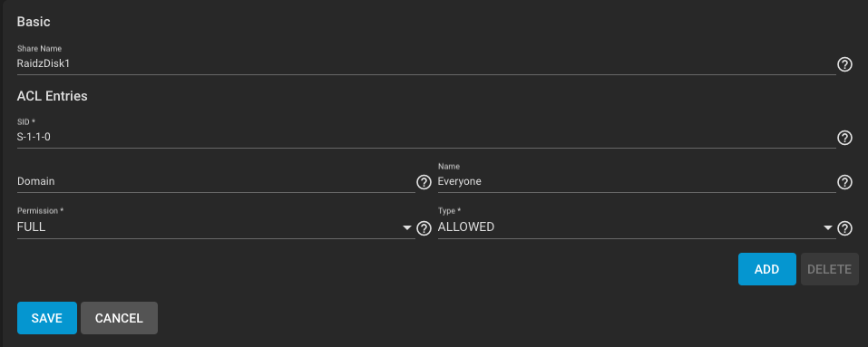Focus the Name field containing Everyone
The image size is (868, 347).
point(637,181)
